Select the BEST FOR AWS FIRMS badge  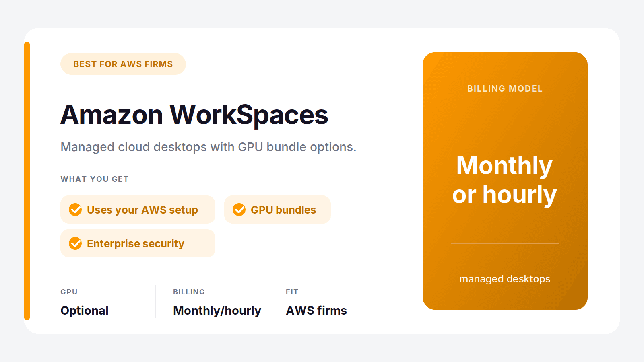(x=123, y=64)
